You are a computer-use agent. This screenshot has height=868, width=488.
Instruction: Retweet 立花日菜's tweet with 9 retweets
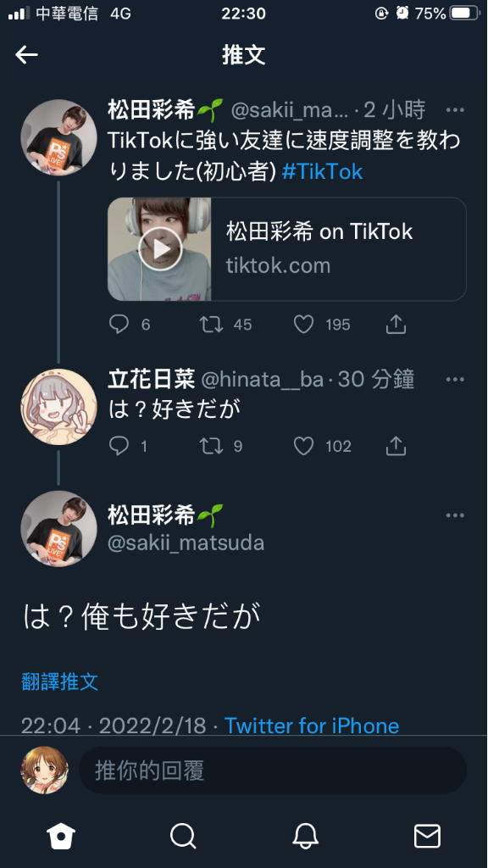[x=211, y=446]
